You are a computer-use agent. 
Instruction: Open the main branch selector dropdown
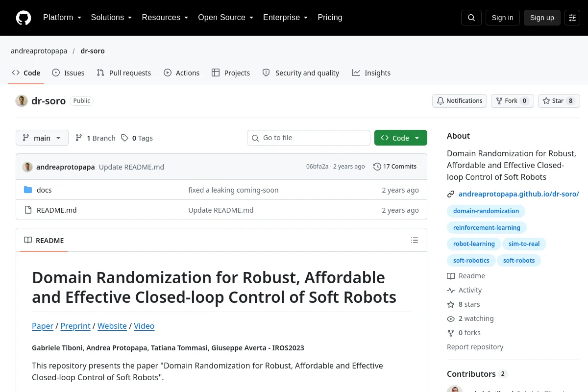[x=42, y=138]
